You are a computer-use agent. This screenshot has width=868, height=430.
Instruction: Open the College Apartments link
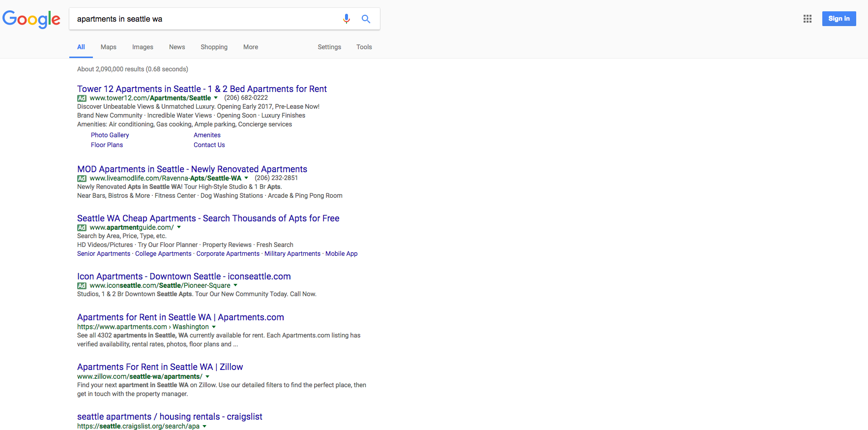pos(163,254)
